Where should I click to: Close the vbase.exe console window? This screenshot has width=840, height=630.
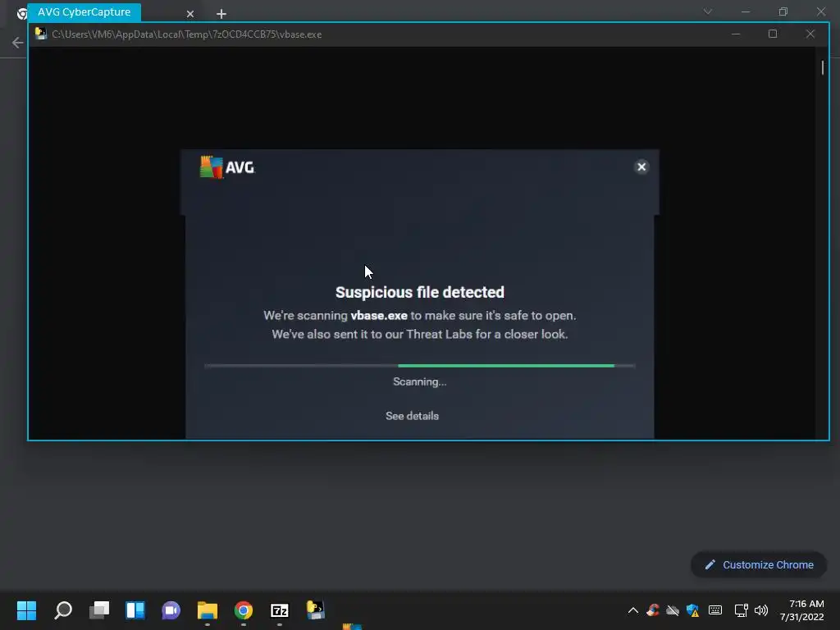[810, 34]
